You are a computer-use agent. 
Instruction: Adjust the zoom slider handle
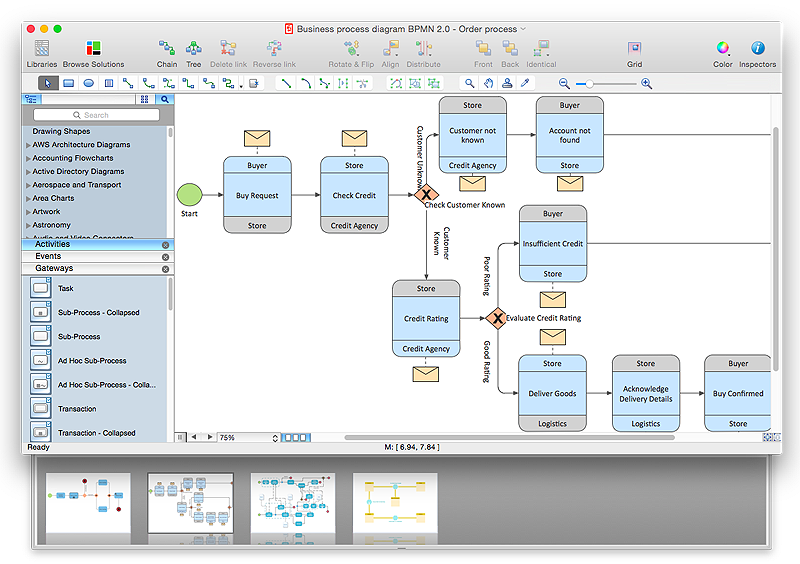(x=589, y=84)
